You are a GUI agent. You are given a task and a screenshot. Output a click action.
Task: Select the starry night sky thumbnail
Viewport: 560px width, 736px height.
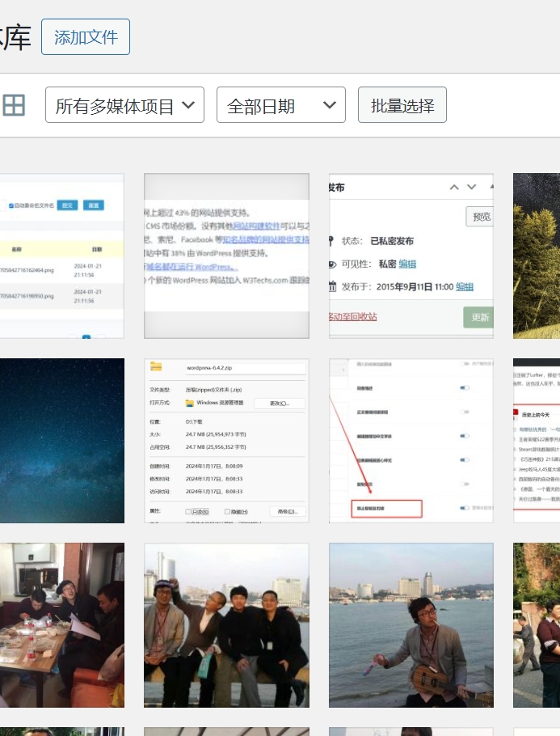[x=61, y=441]
